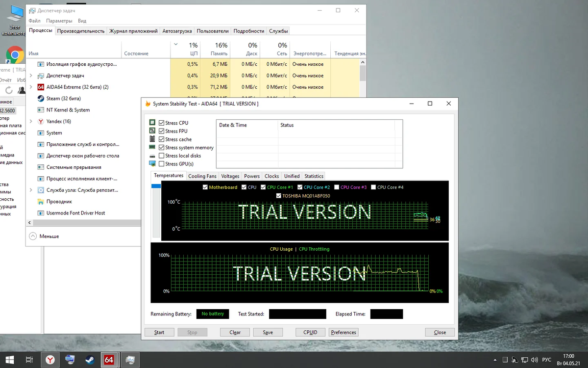The height and width of the screenshot is (368, 588).
Task: Switch to AIDA64 via its taskbar icon
Action: tap(109, 360)
